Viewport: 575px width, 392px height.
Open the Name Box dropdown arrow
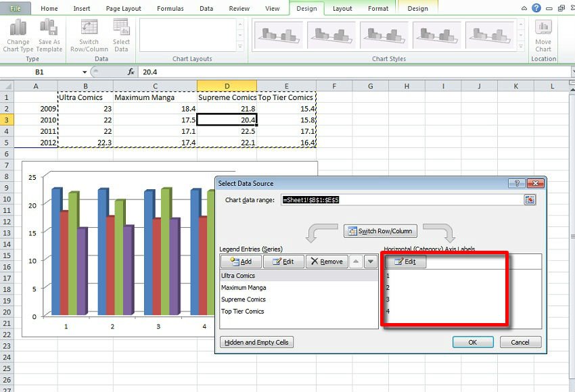tap(85, 72)
